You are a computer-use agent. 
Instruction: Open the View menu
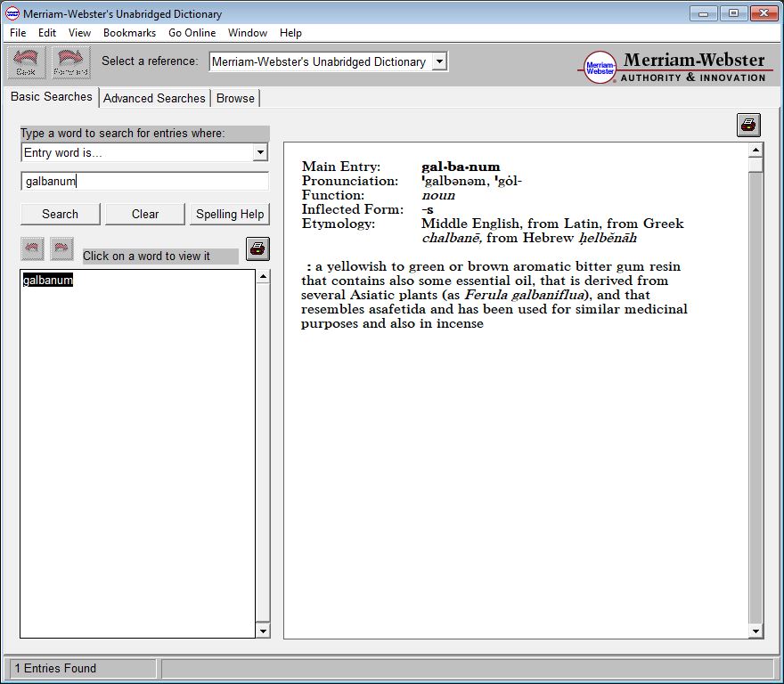[79, 33]
